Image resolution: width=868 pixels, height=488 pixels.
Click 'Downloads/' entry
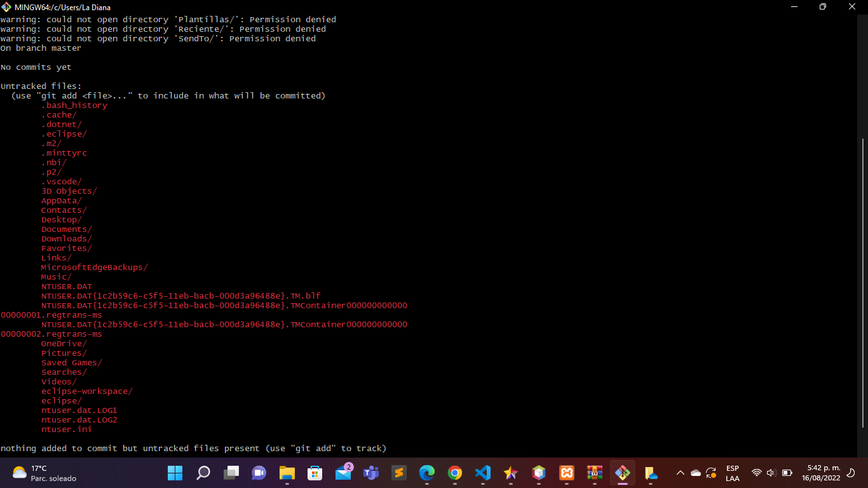67,239
